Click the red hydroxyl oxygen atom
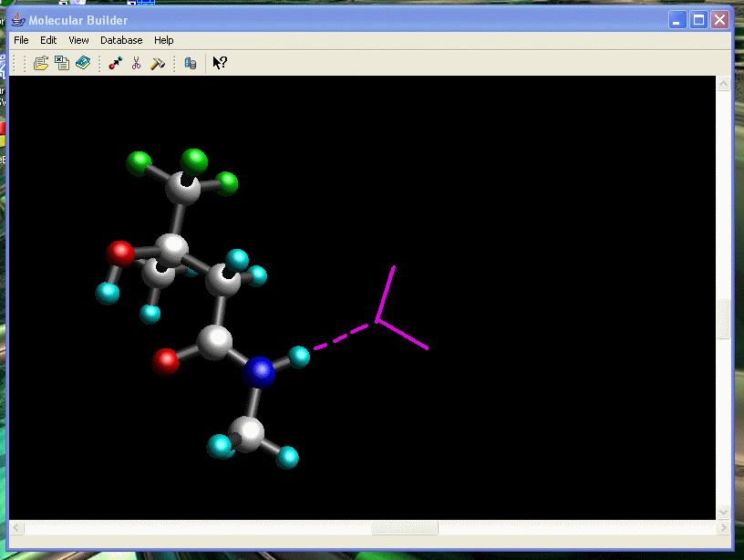The width and height of the screenshot is (744, 560). pos(120,254)
